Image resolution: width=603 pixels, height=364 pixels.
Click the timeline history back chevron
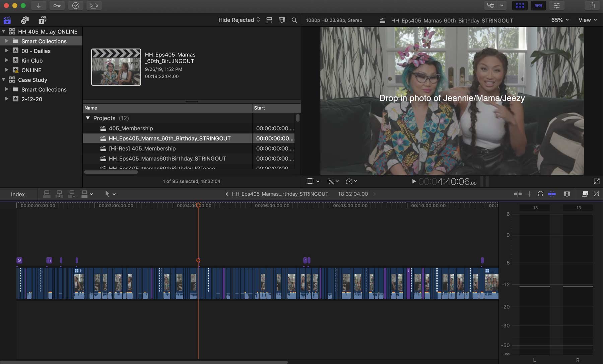click(227, 194)
